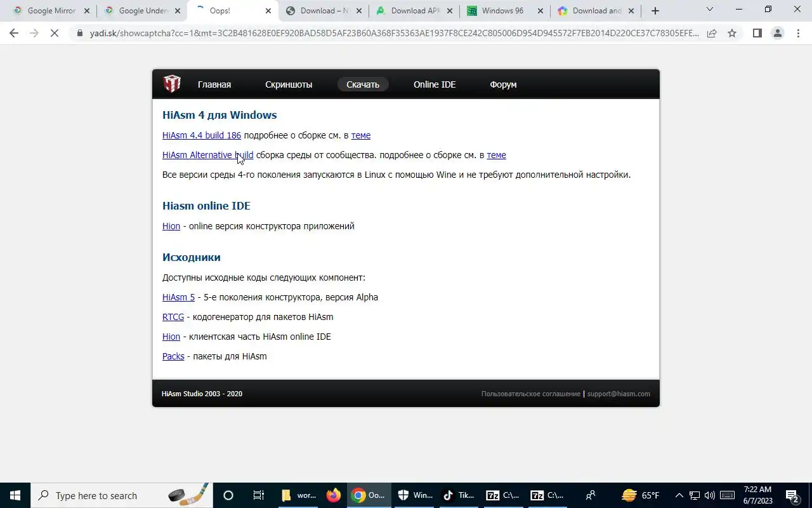Click the people icon in taskbar
The image size is (812, 508).
tap(591, 495)
